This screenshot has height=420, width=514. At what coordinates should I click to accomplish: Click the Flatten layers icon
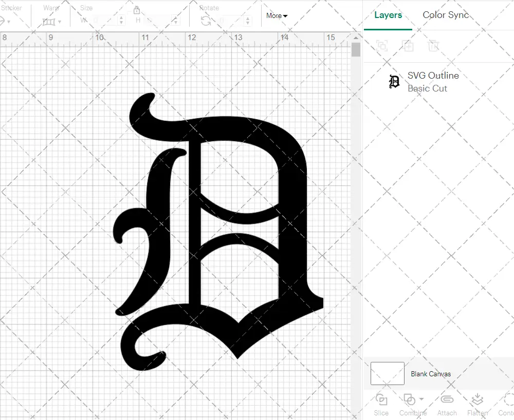pos(477,400)
